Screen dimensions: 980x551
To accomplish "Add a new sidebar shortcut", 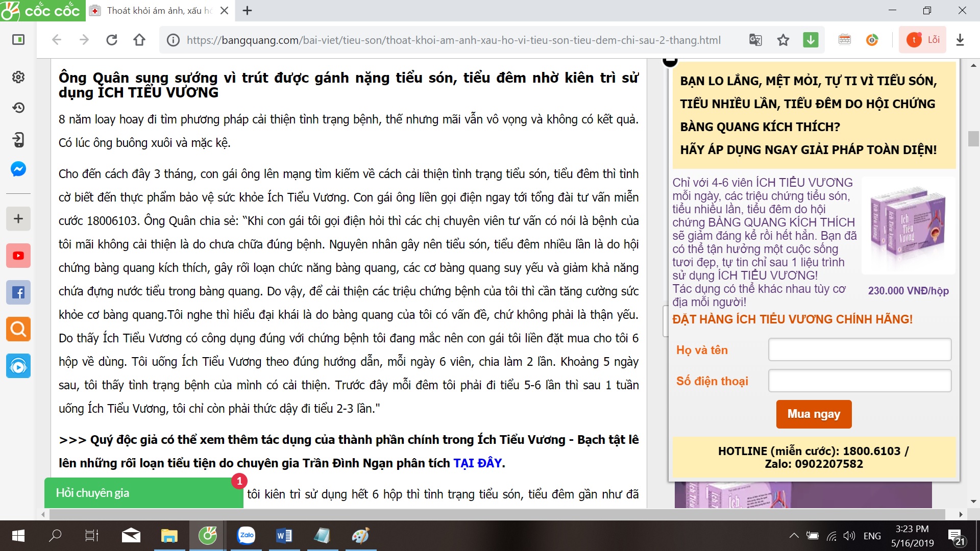I will coord(18,219).
